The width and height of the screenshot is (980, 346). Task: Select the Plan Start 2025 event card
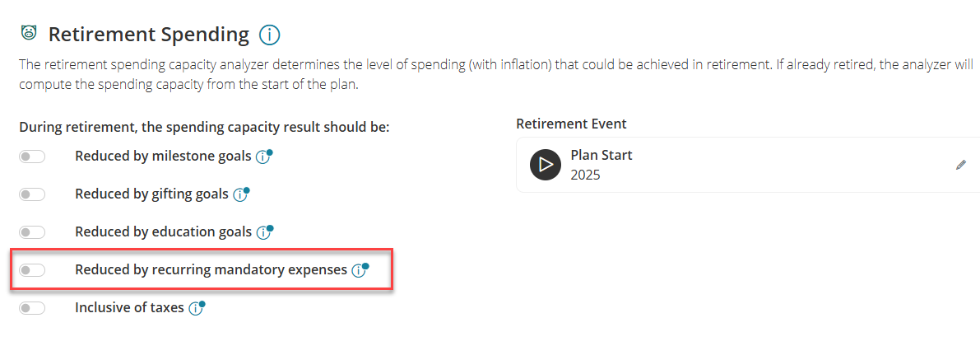click(x=748, y=165)
